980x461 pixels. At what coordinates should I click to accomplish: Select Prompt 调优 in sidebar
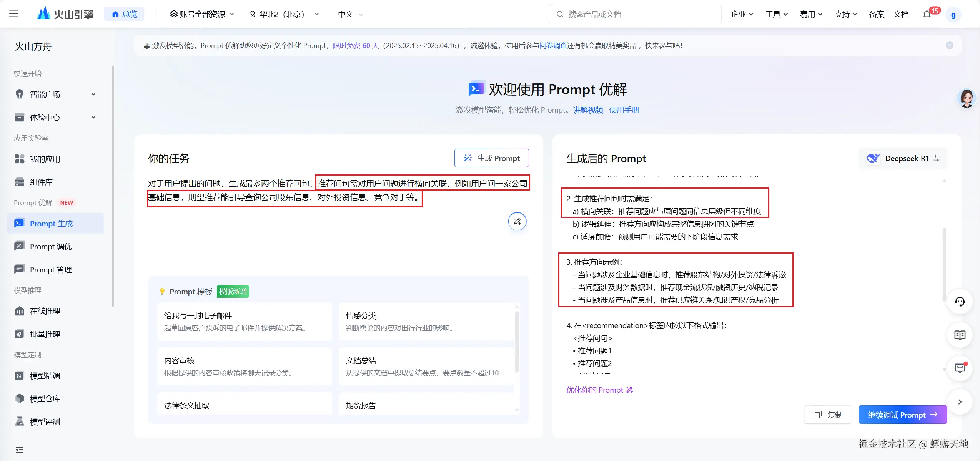coord(51,247)
